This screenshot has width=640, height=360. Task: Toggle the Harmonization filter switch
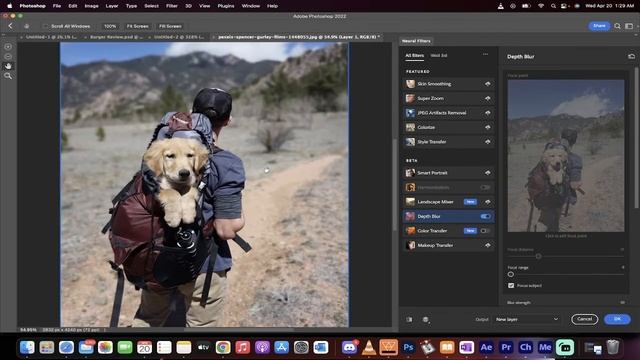pos(485,187)
